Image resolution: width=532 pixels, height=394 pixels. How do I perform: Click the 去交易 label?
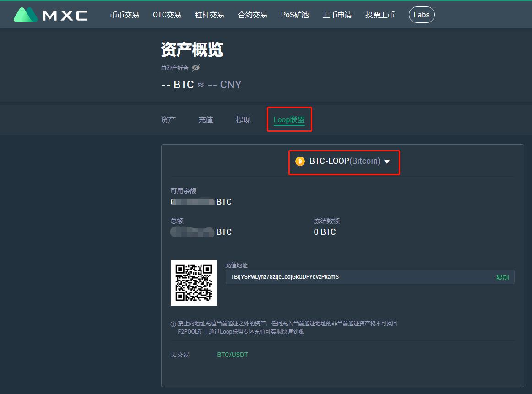pyautogui.click(x=180, y=355)
